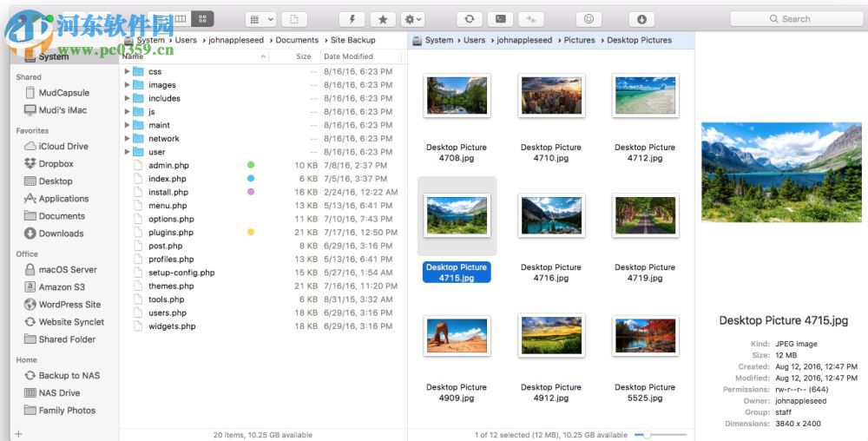Image resolution: width=868 pixels, height=441 pixels.
Task: Open iCloud Drive in Favorites
Action: pyautogui.click(x=56, y=146)
